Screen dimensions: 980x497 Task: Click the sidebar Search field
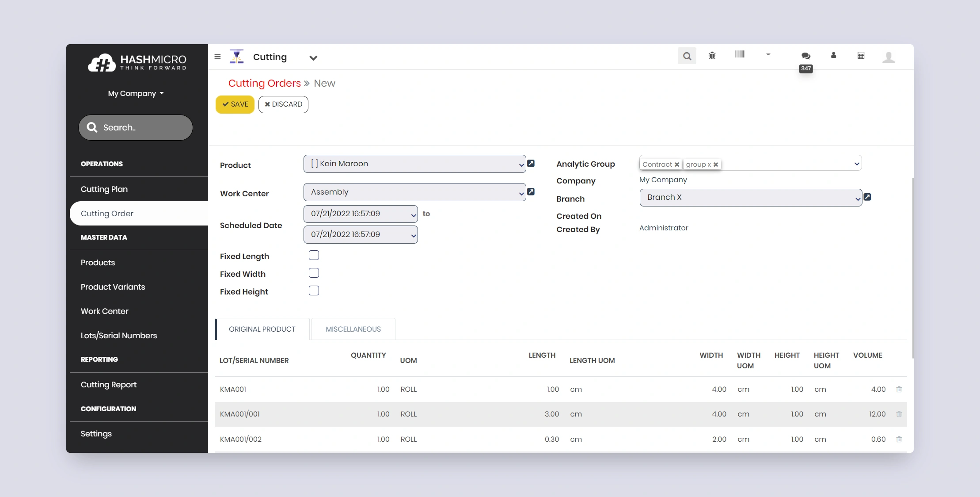coord(136,128)
